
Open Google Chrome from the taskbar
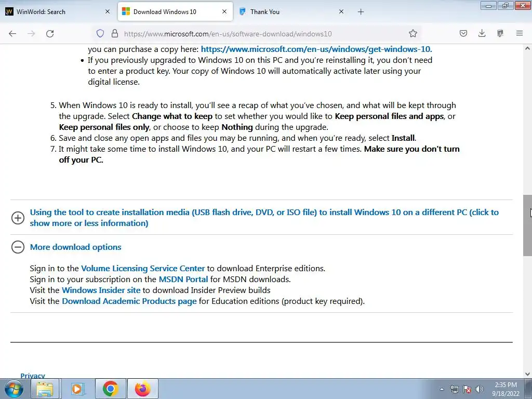click(x=110, y=389)
